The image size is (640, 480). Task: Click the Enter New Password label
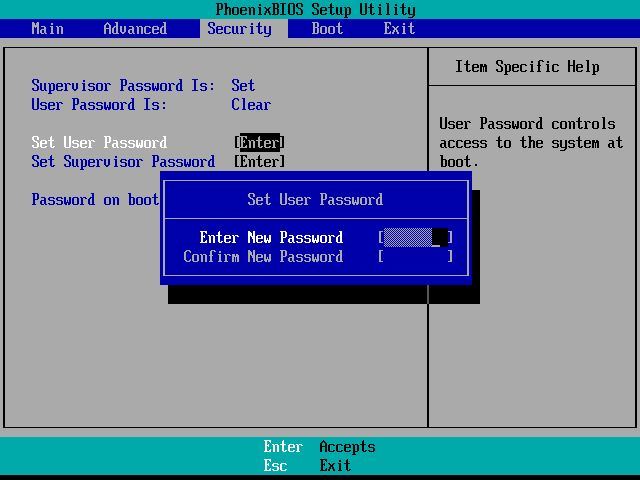(x=271, y=238)
